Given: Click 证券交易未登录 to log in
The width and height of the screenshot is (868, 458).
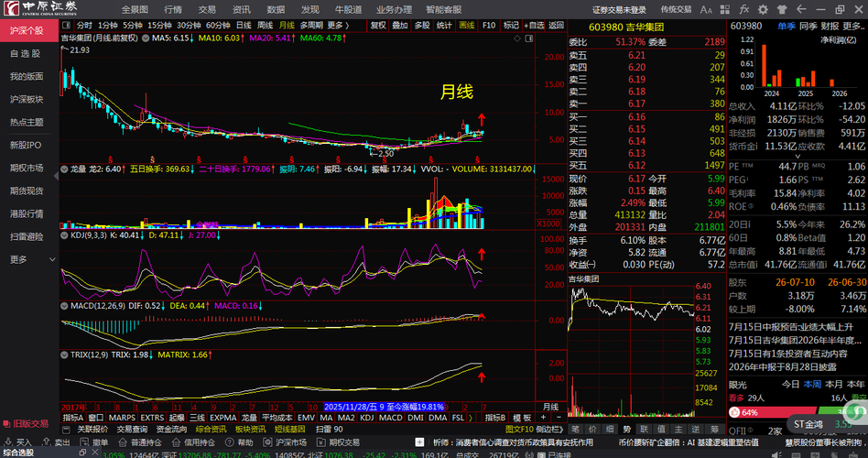Looking at the screenshot, I should pyautogui.click(x=619, y=9).
